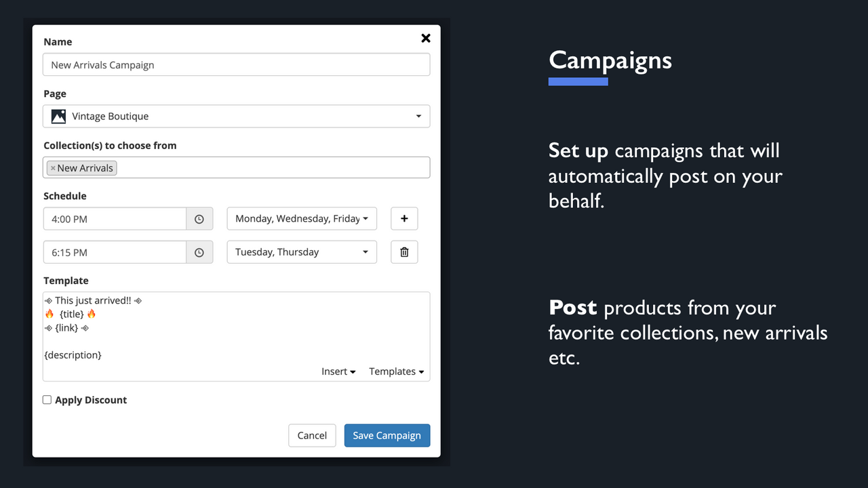Select the 6:15 PM time input

(115, 251)
